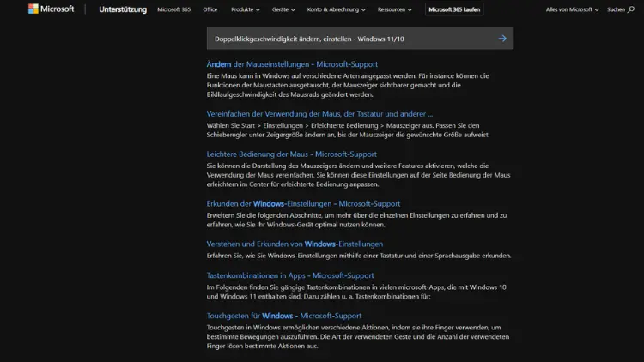Click the search magnifier icon

631,9
